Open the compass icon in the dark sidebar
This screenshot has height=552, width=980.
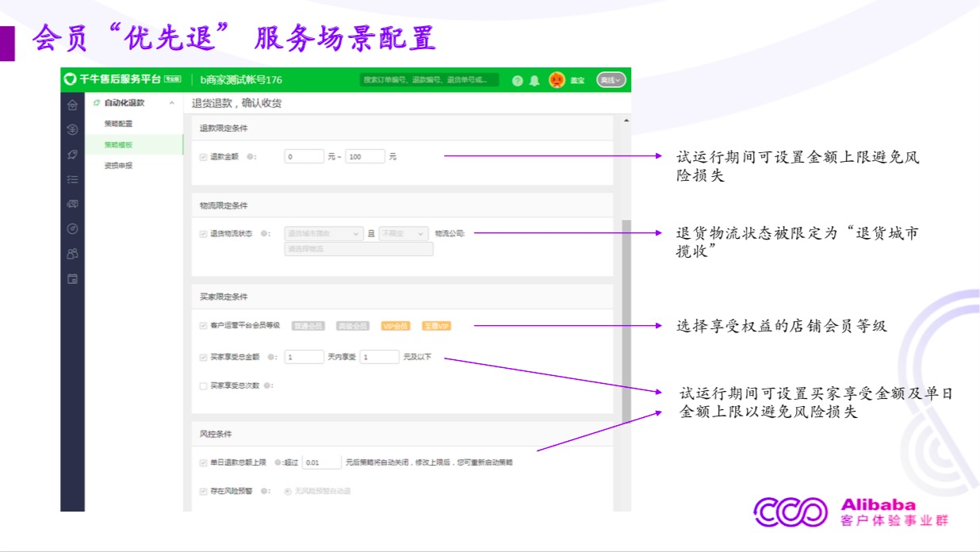(72, 228)
